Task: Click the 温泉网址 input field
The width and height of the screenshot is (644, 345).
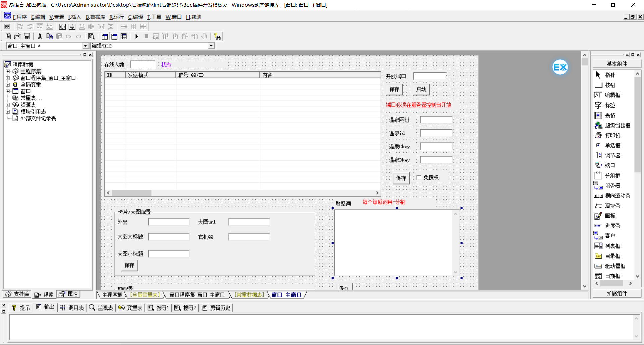Action: [436, 120]
